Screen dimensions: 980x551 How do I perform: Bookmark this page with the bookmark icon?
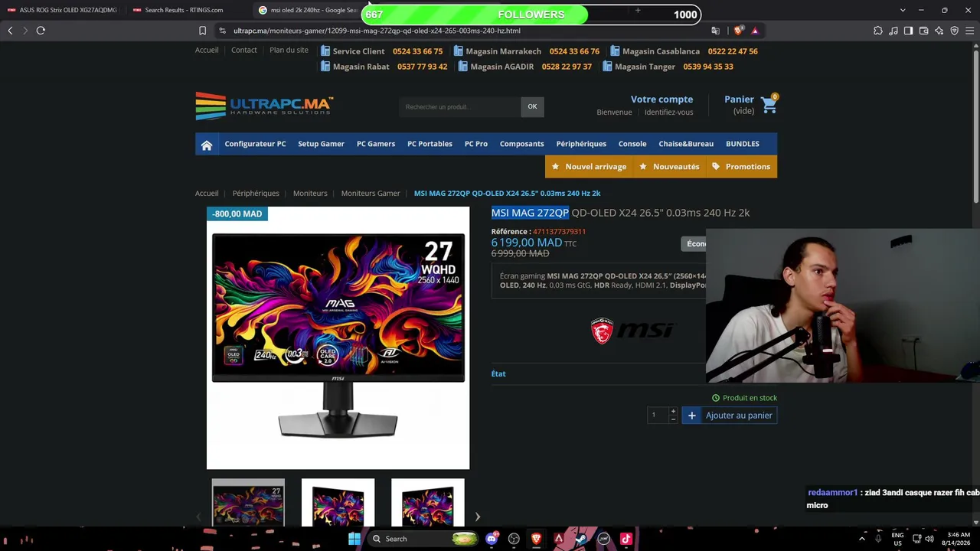[202, 31]
